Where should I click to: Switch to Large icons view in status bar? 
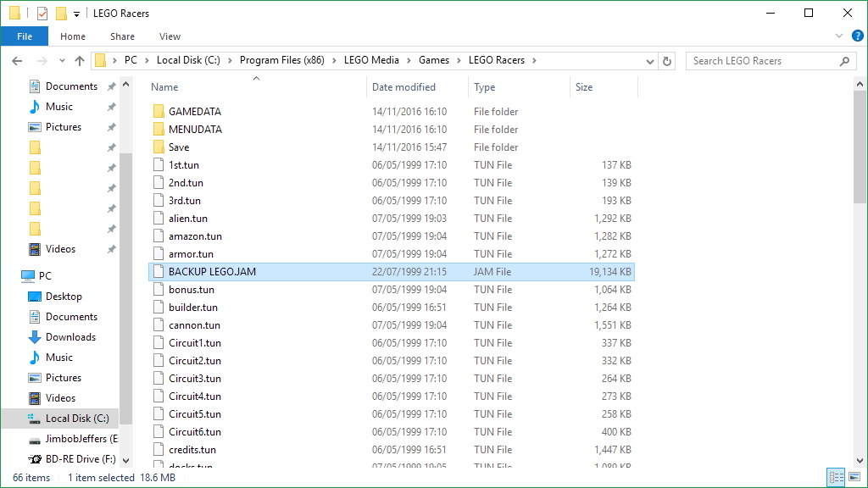click(x=854, y=477)
